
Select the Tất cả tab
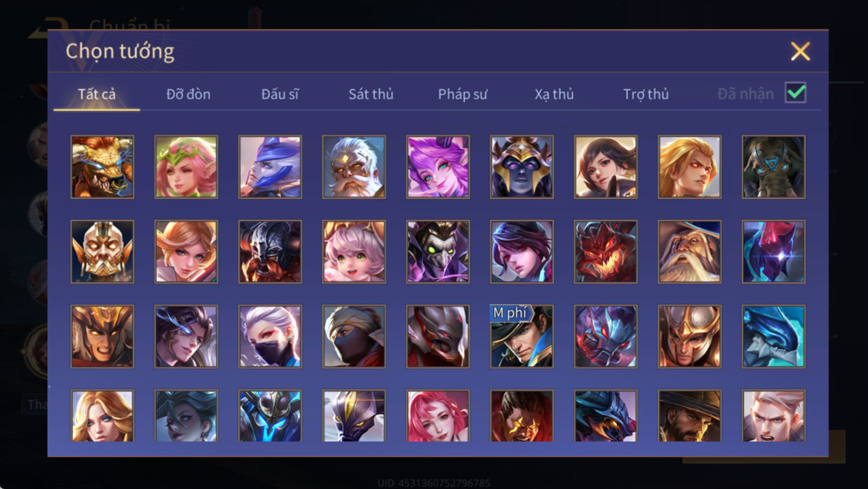point(97,94)
